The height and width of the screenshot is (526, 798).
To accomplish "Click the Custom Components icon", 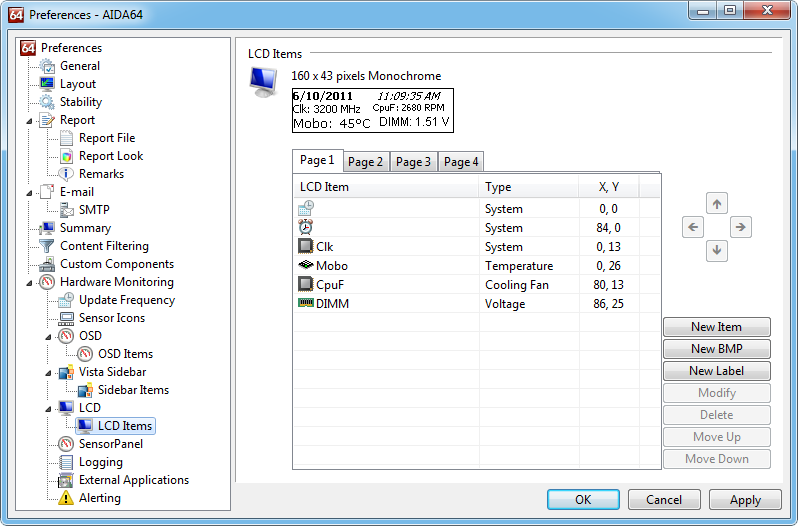I will pos(47,264).
